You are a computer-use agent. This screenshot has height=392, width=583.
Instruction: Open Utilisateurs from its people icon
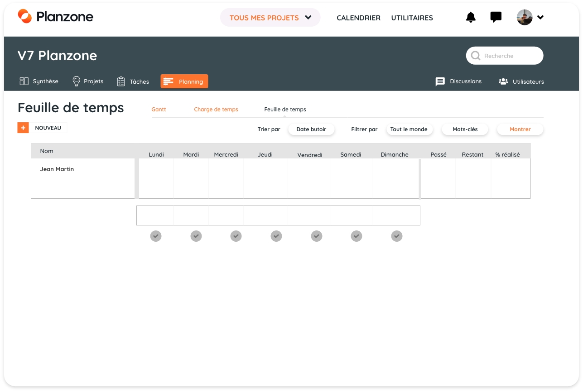(x=503, y=81)
